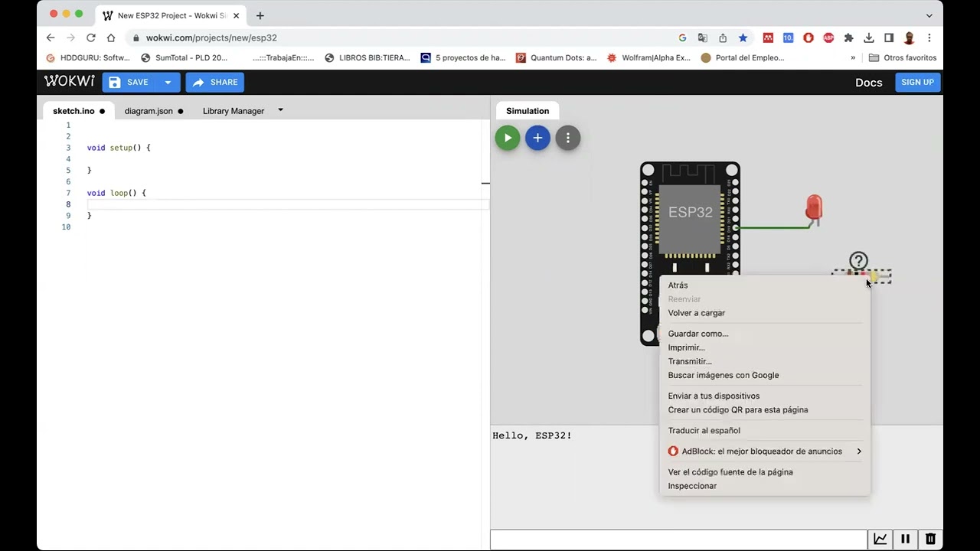Reload the page with the refresh icon
This screenshot has height=551, width=980.
click(91, 37)
